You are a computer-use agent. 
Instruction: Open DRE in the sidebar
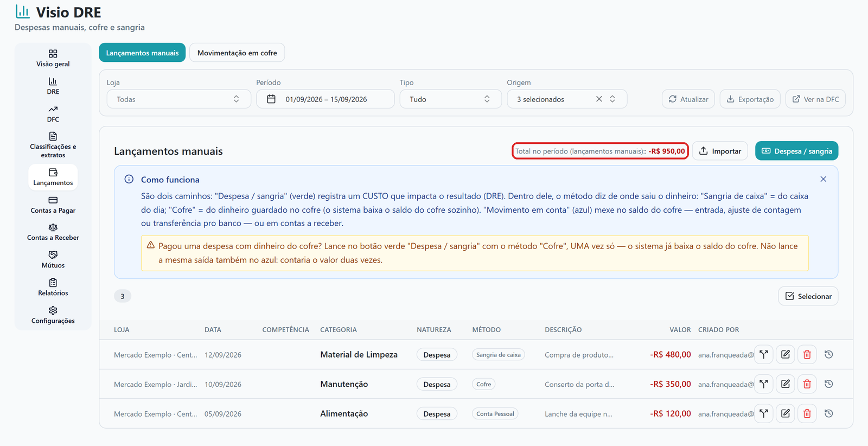coord(53,86)
